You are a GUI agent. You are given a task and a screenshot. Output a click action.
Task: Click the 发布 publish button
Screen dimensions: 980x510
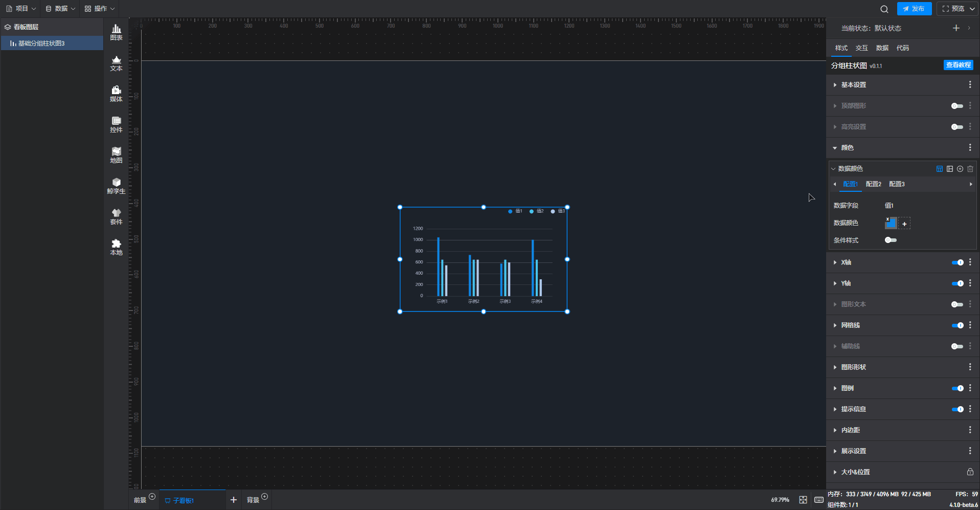tap(914, 9)
